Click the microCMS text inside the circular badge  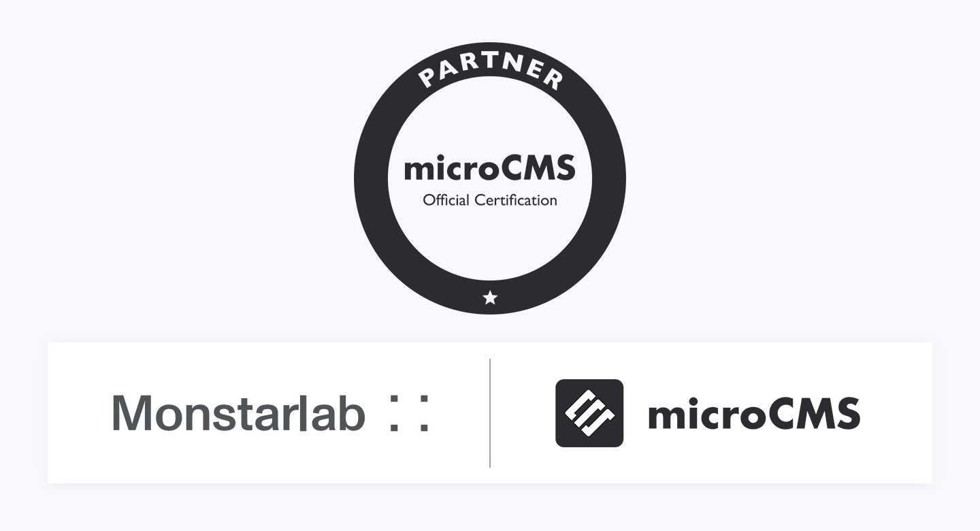pos(490,169)
